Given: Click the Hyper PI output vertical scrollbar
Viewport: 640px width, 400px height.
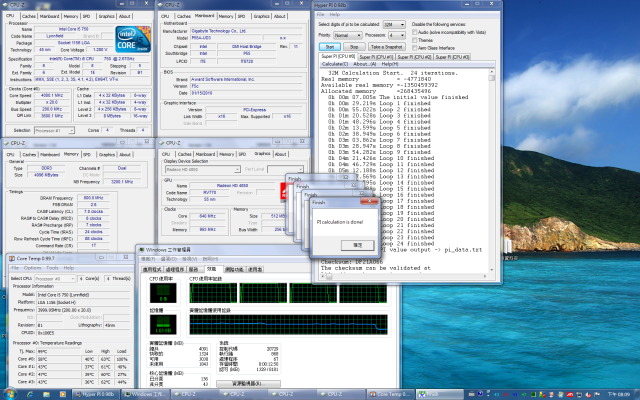Looking at the screenshot, I should (491, 171).
